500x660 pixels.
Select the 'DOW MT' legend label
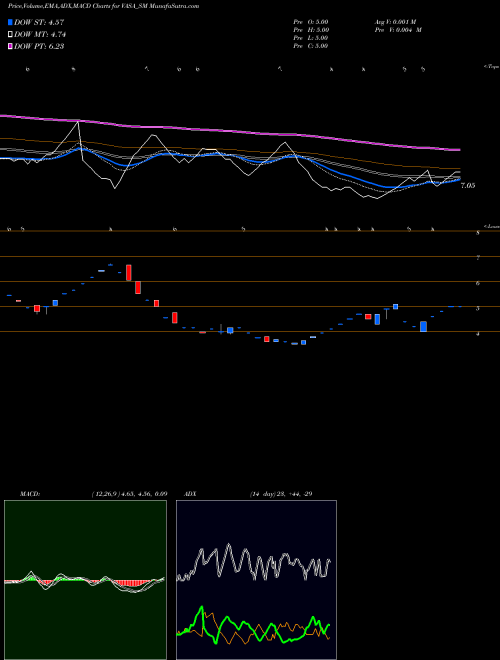click(40, 35)
